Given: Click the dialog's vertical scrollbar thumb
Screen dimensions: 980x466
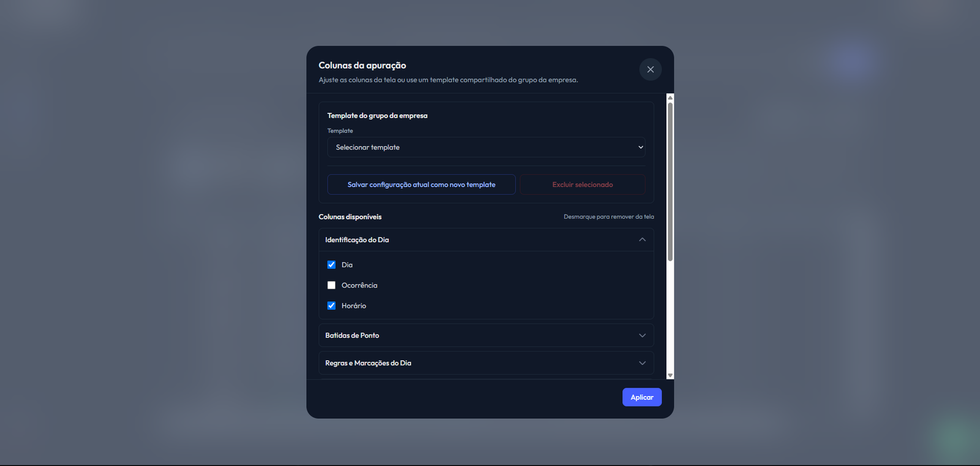Looking at the screenshot, I should pos(670,181).
